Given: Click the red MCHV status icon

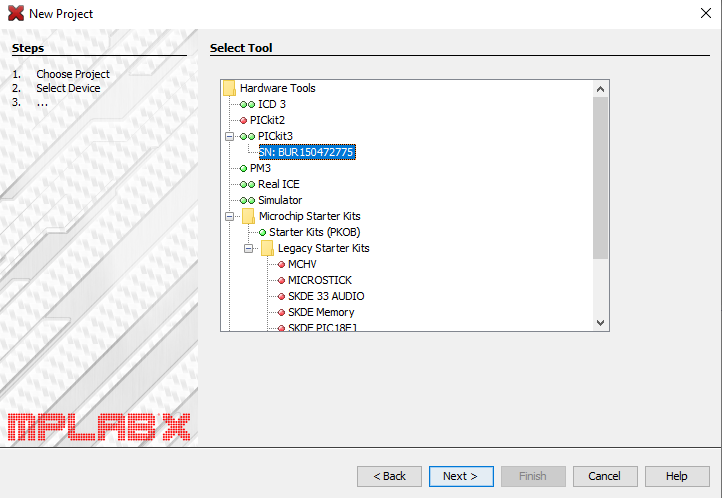Looking at the screenshot, I should coord(281,264).
